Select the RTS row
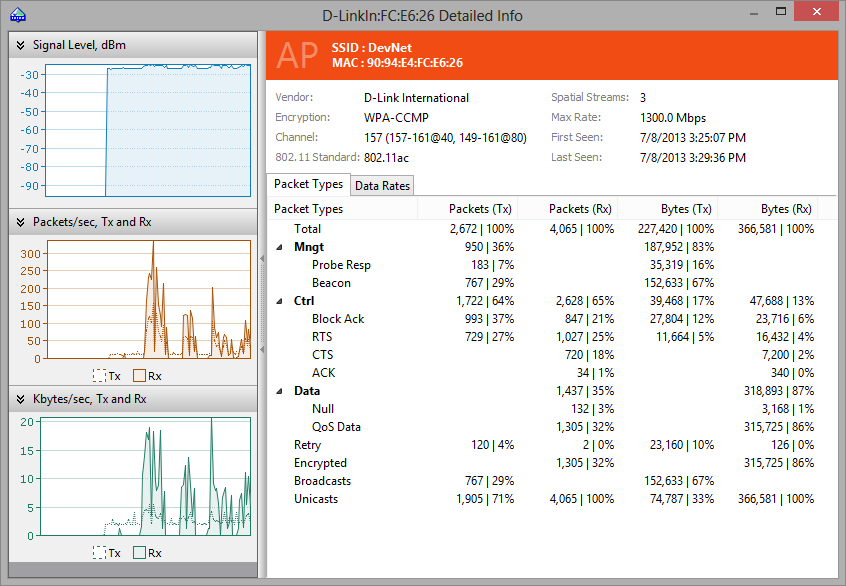This screenshot has width=846, height=586. (551, 337)
